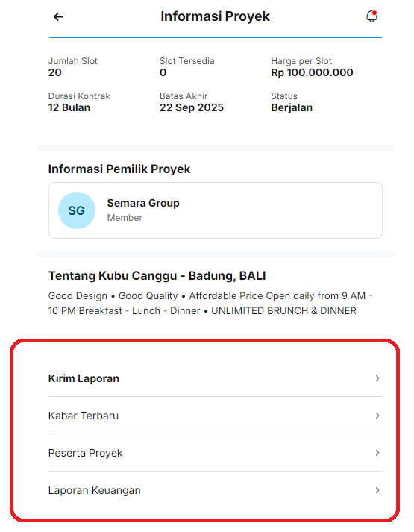Expand Kirim Laporan chevron arrow
The height and width of the screenshot is (532, 414).
[x=377, y=378]
